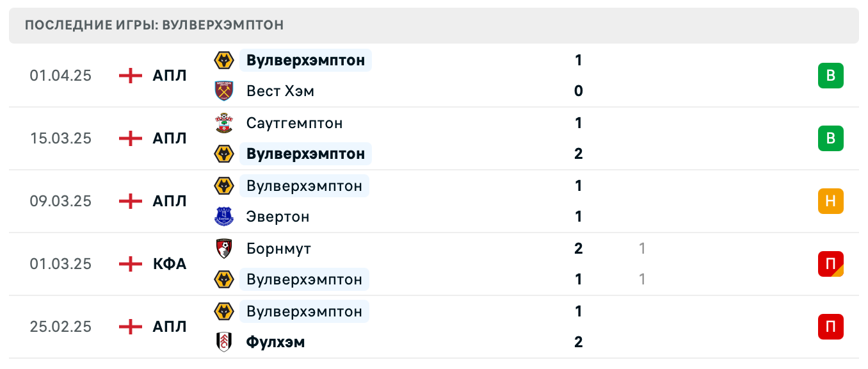Viewport: 868px width, 369px height.
Task: Click the Wolverhampton wolf crest logo
Action: point(224,60)
